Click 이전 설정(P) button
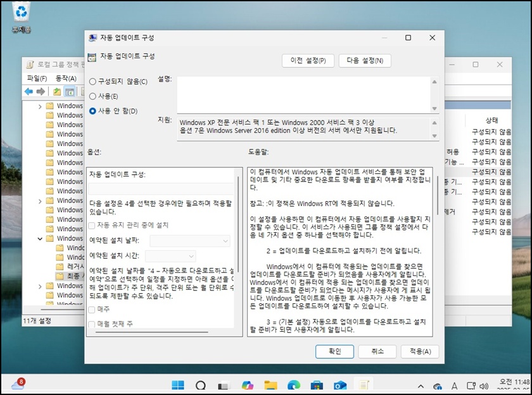 point(308,61)
